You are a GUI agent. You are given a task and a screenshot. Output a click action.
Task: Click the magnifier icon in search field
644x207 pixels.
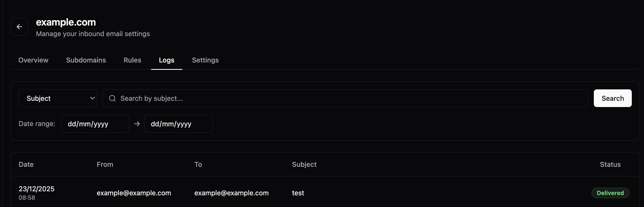point(112,98)
